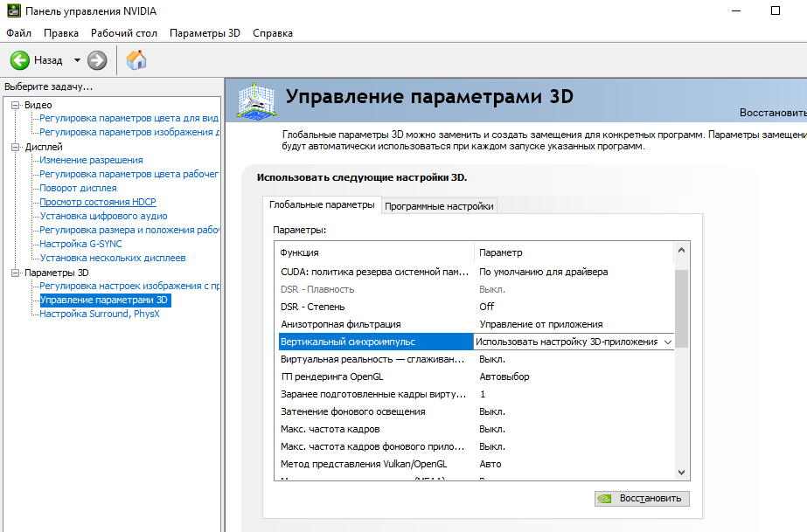Open the Справка menu
807x532 pixels.
273,33
